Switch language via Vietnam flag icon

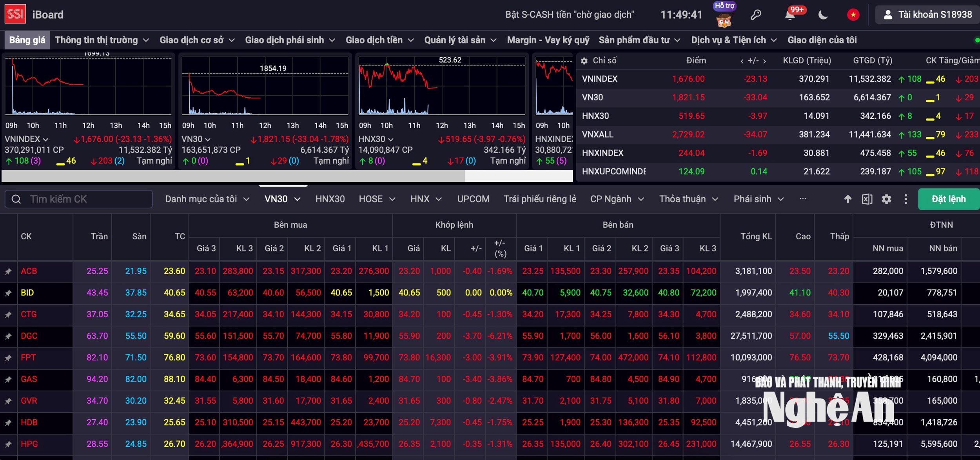(x=853, y=15)
